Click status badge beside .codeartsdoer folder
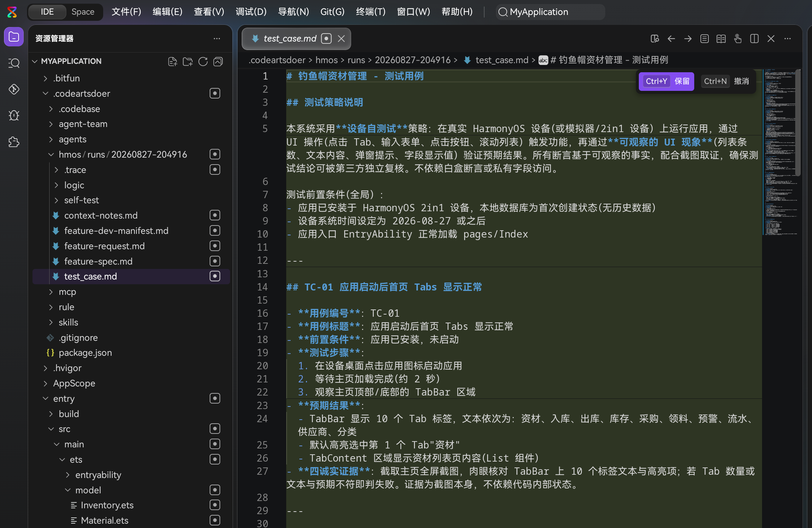Screen dimensions: 812x528 pos(215,93)
